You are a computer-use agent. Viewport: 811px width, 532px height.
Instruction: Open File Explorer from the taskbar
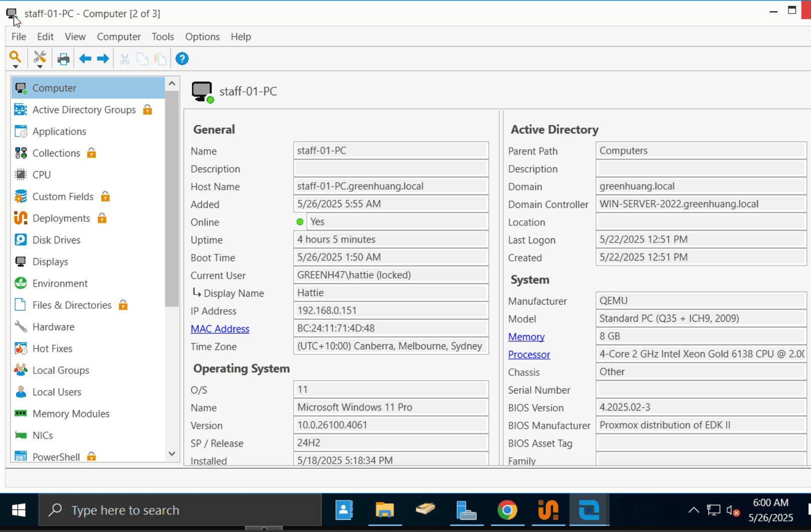(x=385, y=510)
